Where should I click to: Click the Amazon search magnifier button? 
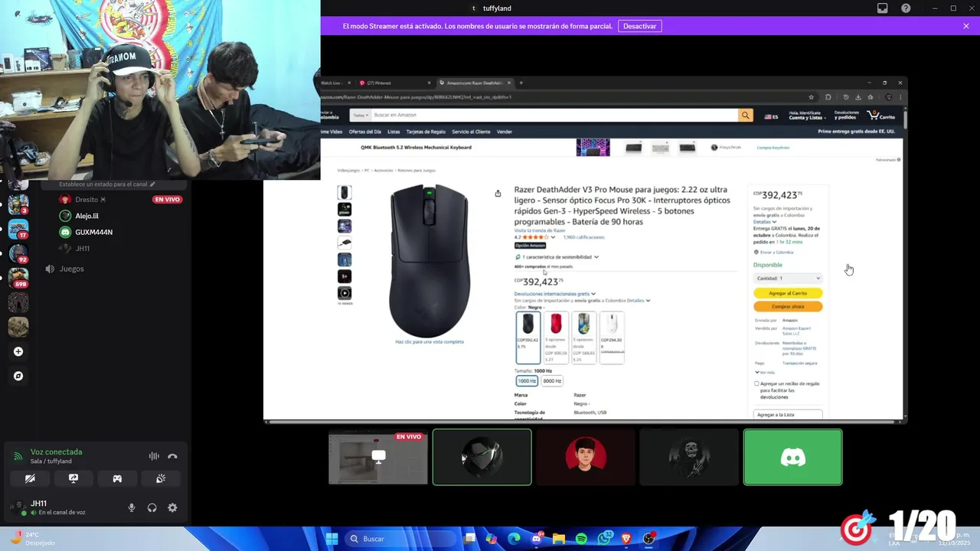tap(745, 115)
